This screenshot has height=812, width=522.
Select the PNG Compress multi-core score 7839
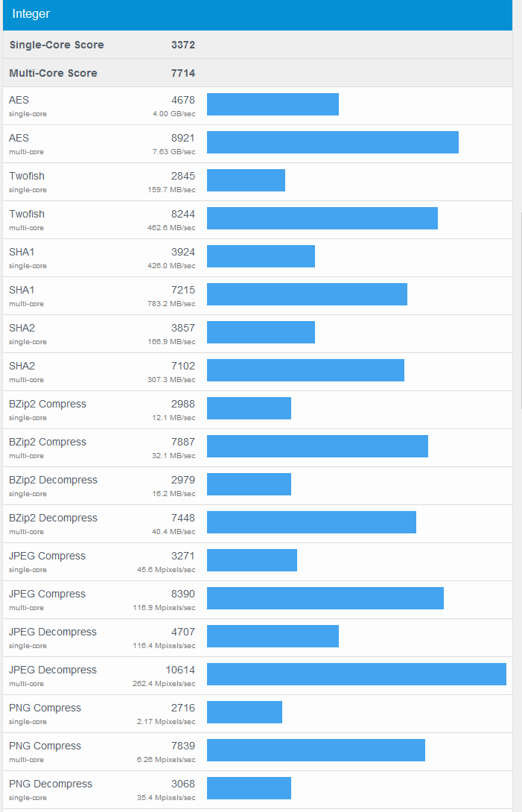click(x=182, y=746)
